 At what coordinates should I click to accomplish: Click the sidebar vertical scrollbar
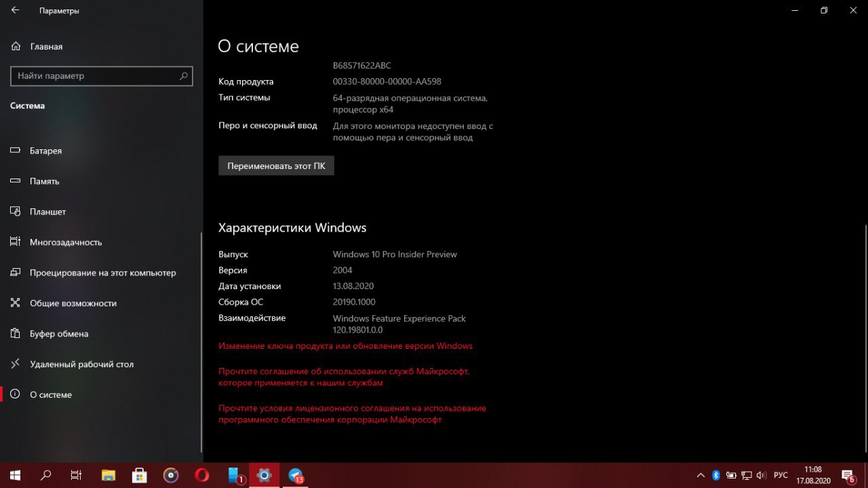(x=201, y=343)
